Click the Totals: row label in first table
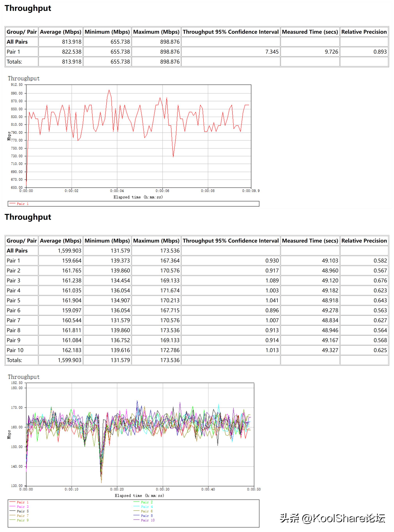 (14, 62)
